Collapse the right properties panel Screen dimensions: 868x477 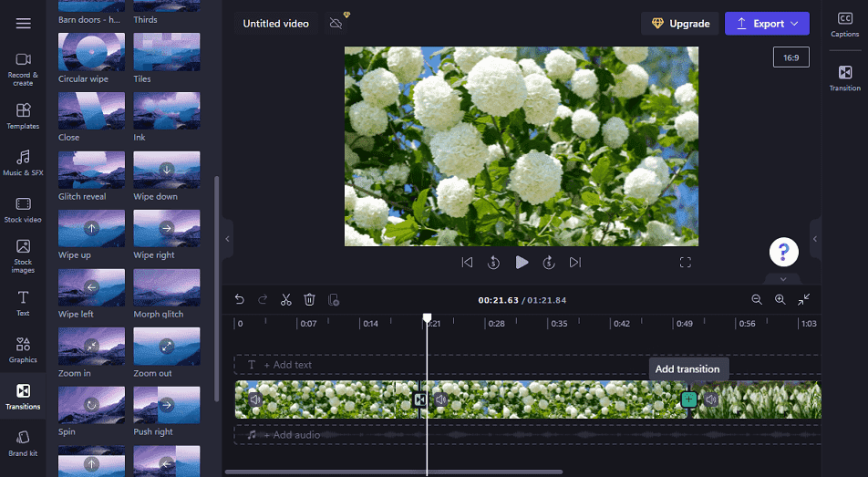click(x=815, y=239)
